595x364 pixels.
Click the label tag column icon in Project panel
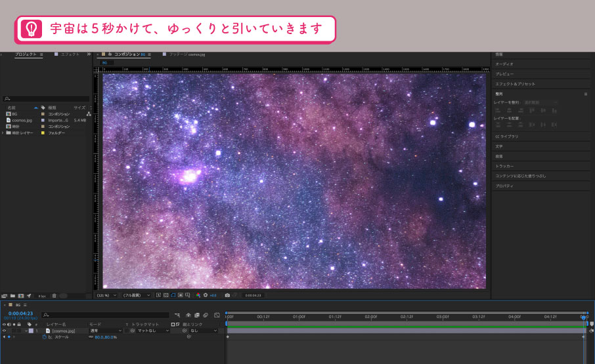(x=43, y=108)
